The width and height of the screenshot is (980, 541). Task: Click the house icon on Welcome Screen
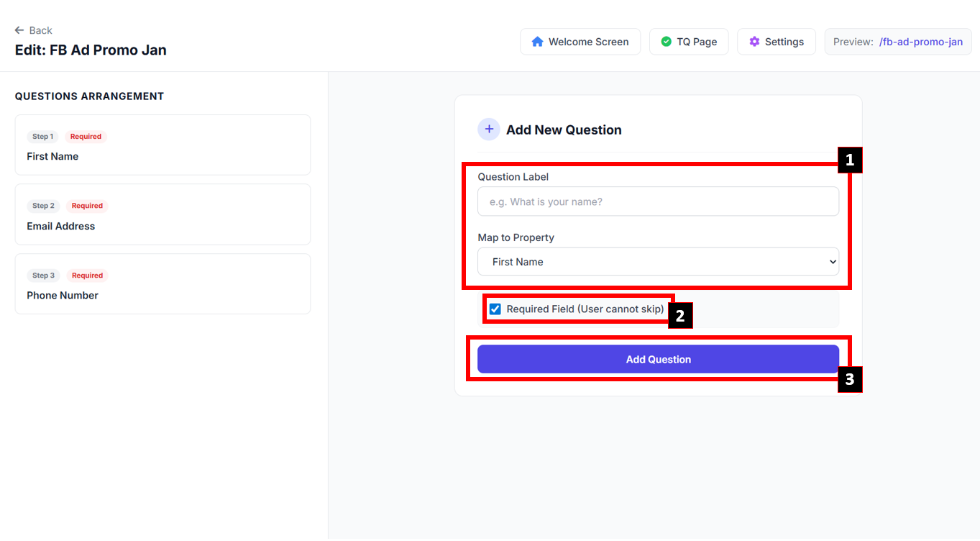click(537, 42)
